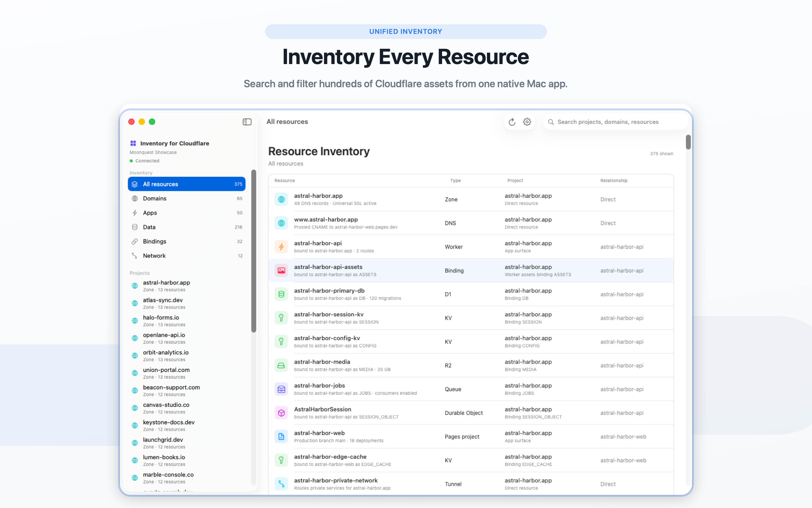Click the sidebar scrollbar thumb
The width and height of the screenshot is (812, 508).
tap(254, 251)
